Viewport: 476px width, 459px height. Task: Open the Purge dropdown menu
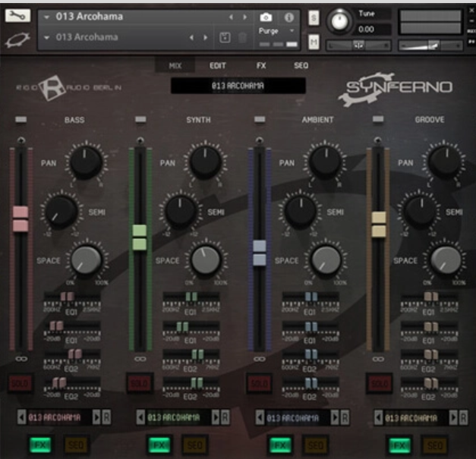pyautogui.click(x=276, y=31)
